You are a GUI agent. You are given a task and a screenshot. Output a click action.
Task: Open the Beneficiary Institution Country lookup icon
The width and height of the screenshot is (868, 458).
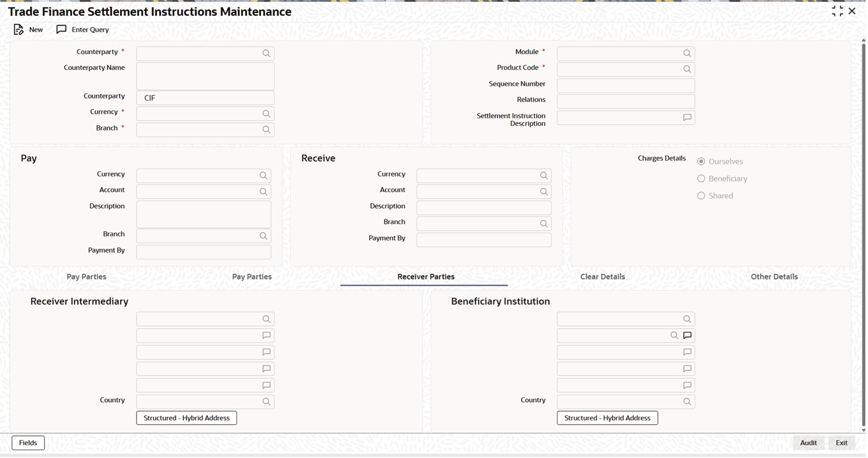(x=687, y=402)
